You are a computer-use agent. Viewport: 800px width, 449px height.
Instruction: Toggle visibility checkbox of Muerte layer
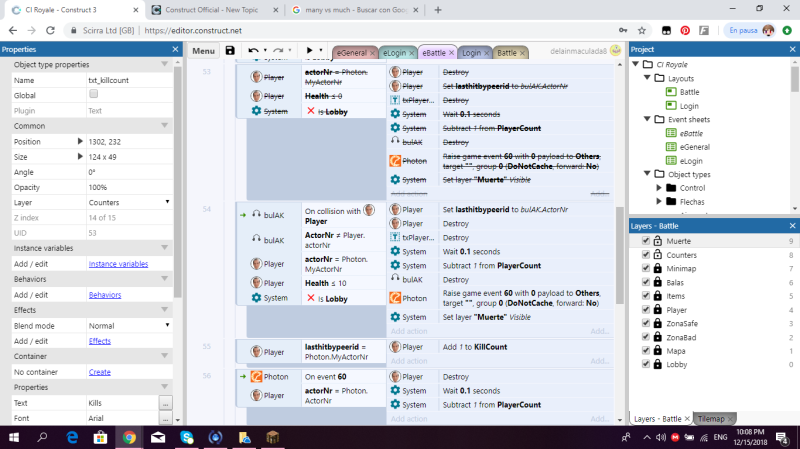(x=646, y=241)
